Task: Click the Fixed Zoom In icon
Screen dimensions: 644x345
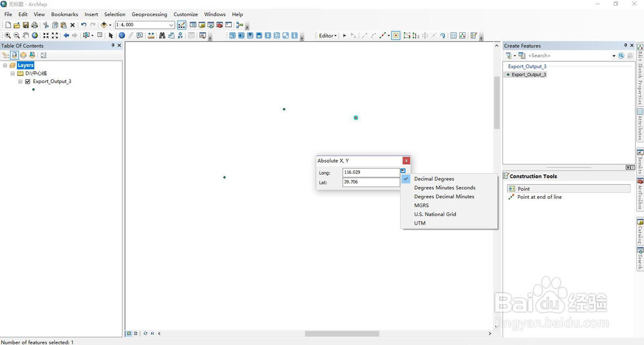Action: pyautogui.click(x=46, y=36)
